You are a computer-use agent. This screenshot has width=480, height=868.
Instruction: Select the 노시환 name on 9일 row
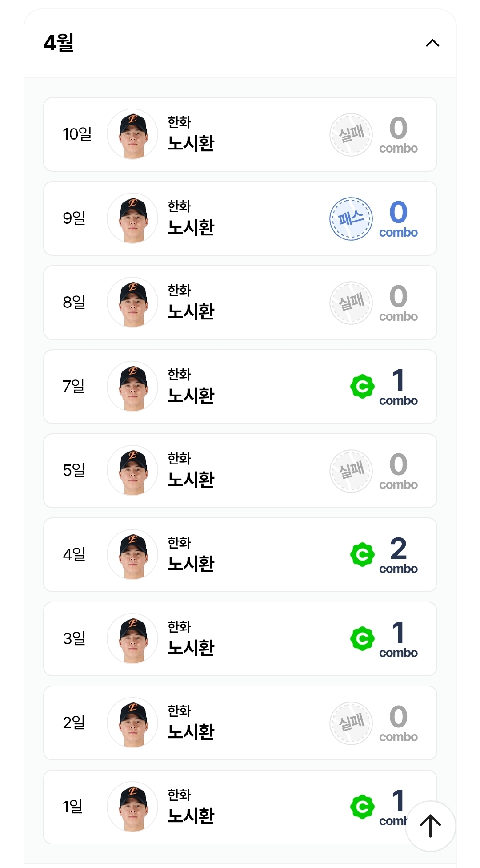click(191, 227)
